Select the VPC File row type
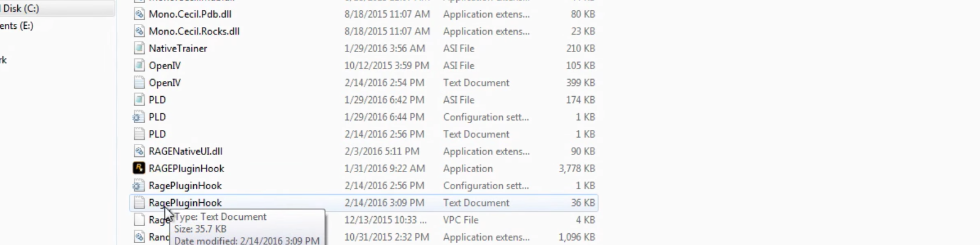 [x=461, y=220]
